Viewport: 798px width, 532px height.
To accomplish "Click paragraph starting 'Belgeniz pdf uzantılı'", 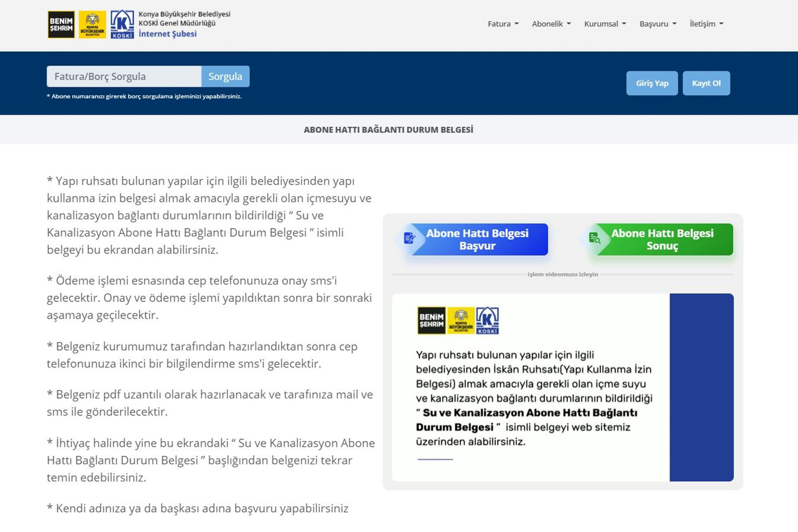I will click(x=210, y=403).
